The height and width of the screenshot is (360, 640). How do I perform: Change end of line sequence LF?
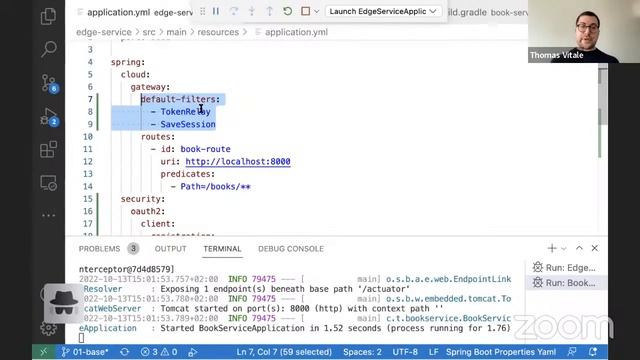[x=433, y=352]
